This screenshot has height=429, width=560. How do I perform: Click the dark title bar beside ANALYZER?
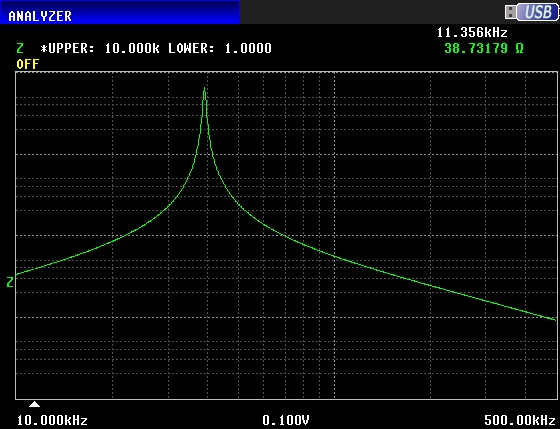(x=371, y=12)
